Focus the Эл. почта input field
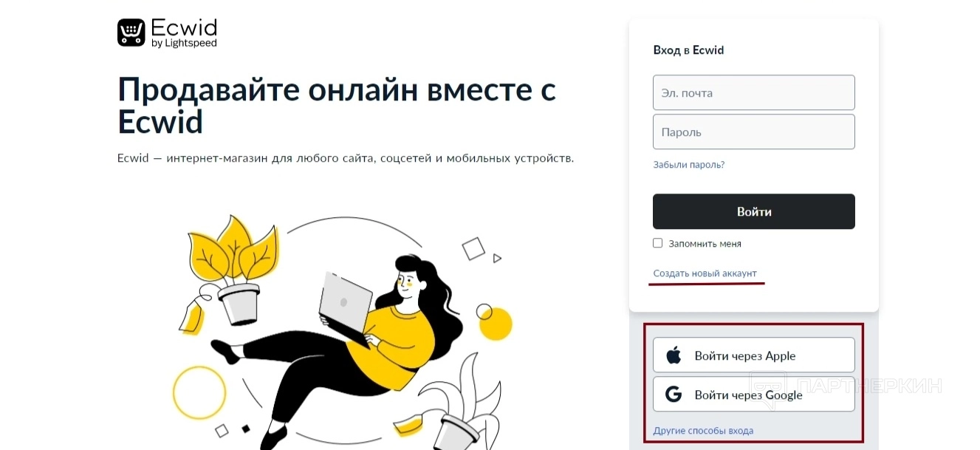 click(754, 92)
